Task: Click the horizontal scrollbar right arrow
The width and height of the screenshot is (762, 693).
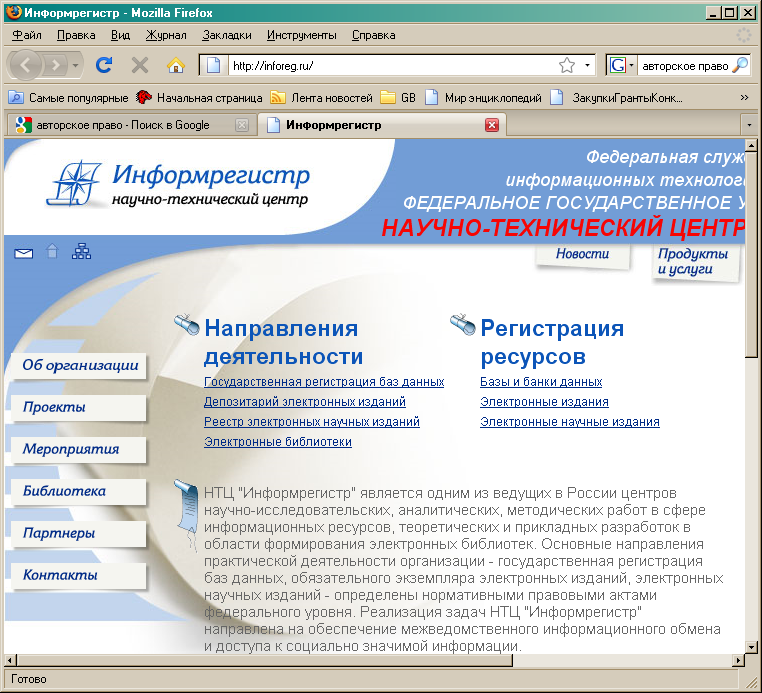Action: pyautogui.click(x=739, y=660)
